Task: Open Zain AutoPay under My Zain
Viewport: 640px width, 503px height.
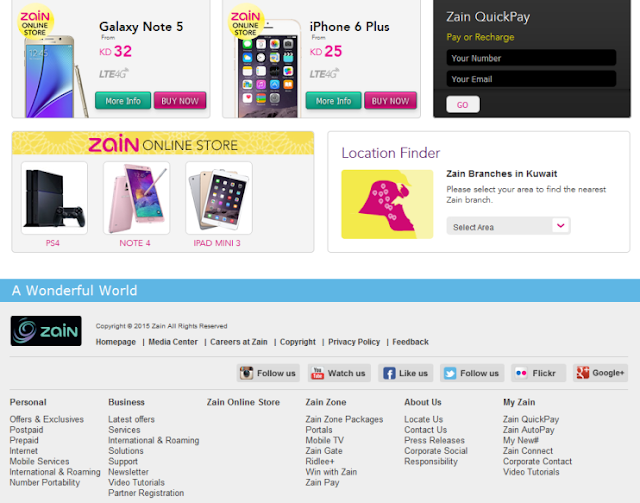Action: [x=529, y=430]
